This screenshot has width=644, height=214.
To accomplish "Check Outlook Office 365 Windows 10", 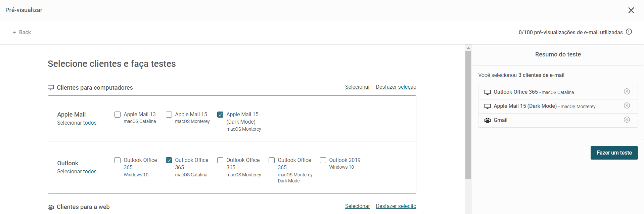I will pos(118,160).
